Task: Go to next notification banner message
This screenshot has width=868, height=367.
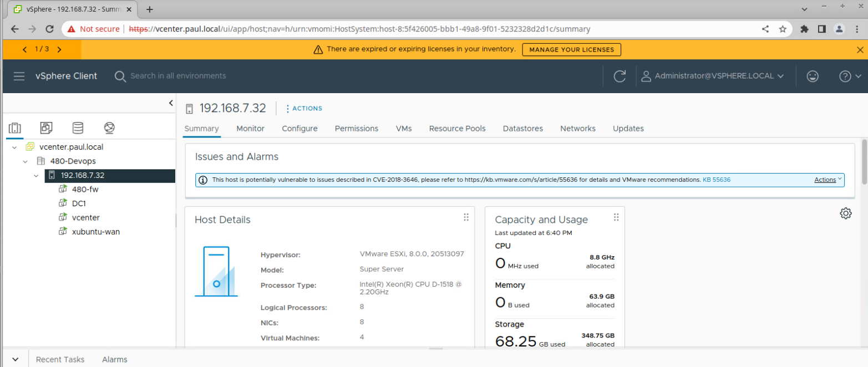Action: 59,49
